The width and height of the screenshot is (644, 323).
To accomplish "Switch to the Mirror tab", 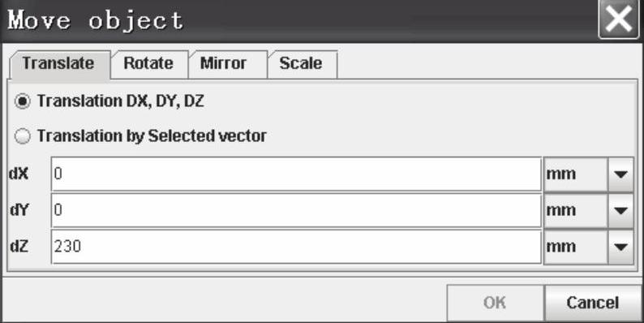I will 228,64.
